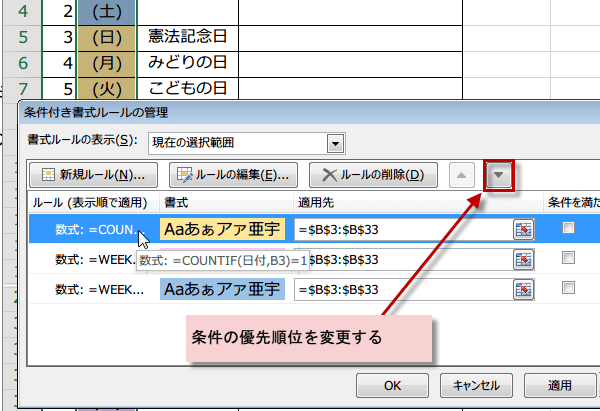
Task: Select the cell containing みどりの日
Action: 188,64
